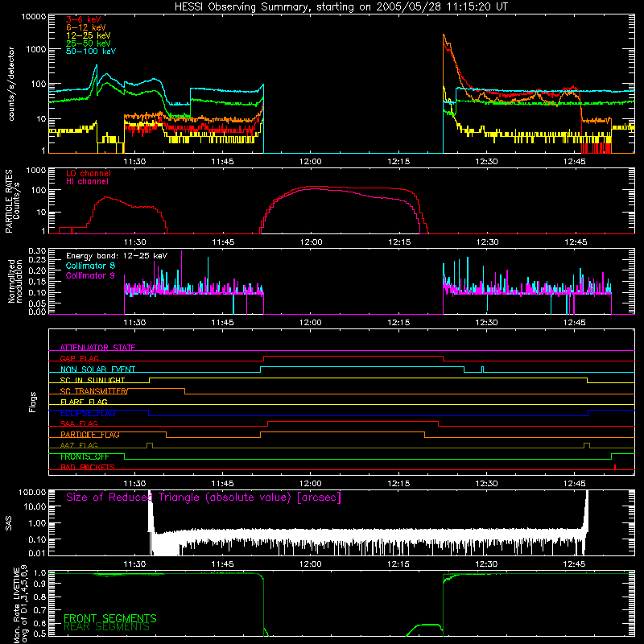Click the 12:30 label under Flags plot

pyautogui.click(x=486, y=484)
